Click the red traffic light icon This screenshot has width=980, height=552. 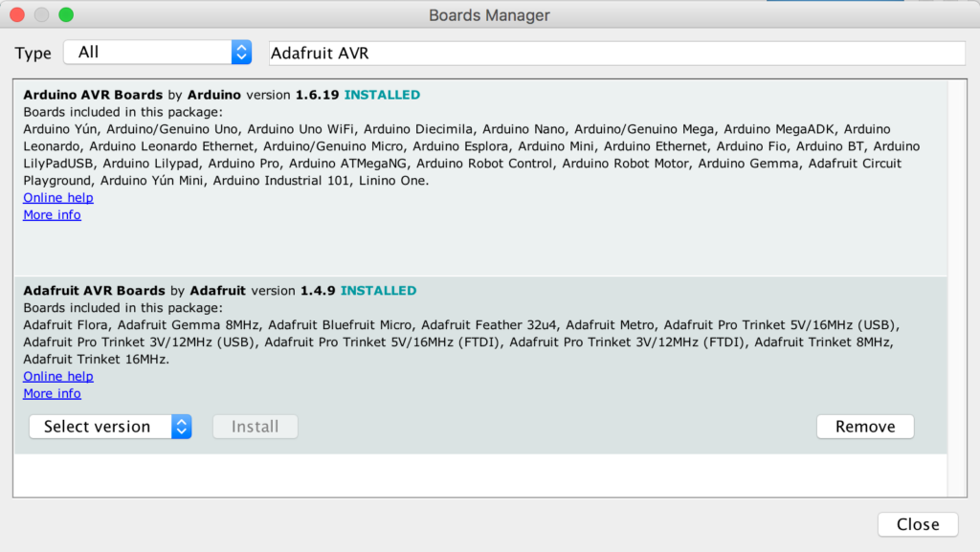point(15,15)
